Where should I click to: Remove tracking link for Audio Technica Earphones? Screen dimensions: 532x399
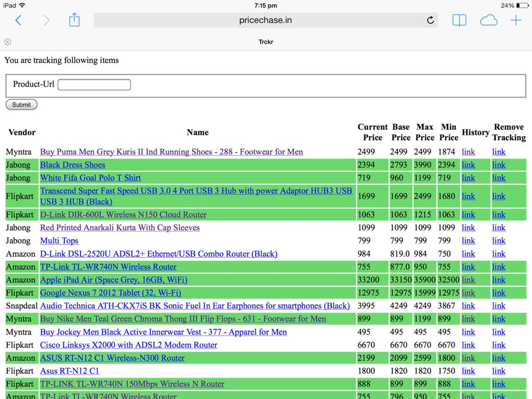499,305
